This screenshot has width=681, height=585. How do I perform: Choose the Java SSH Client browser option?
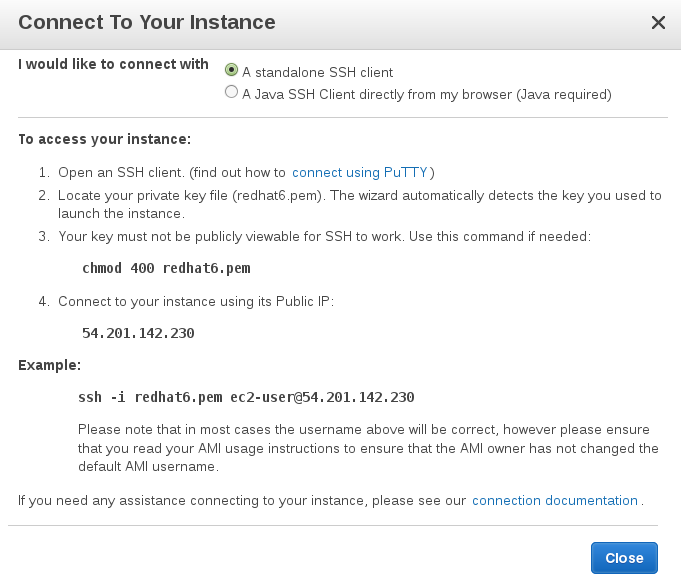point(232,93)
